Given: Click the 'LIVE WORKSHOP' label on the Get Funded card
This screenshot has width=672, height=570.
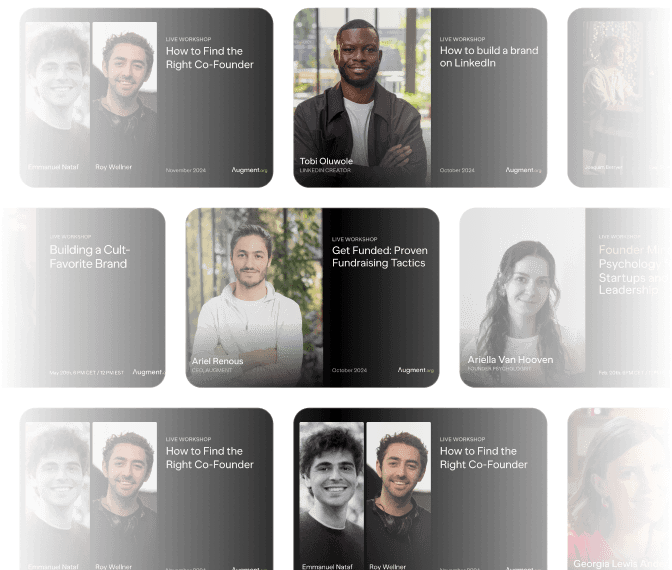Looking at the screenshot, I should coord(354,239).
